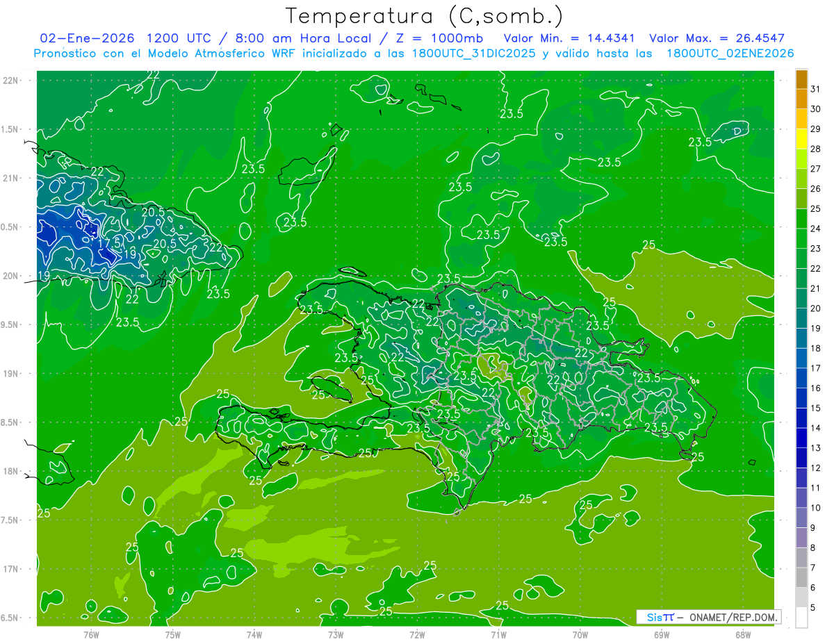Click the '31' label on color scale
The image size is (834, 644).
(x=816, y=89)
